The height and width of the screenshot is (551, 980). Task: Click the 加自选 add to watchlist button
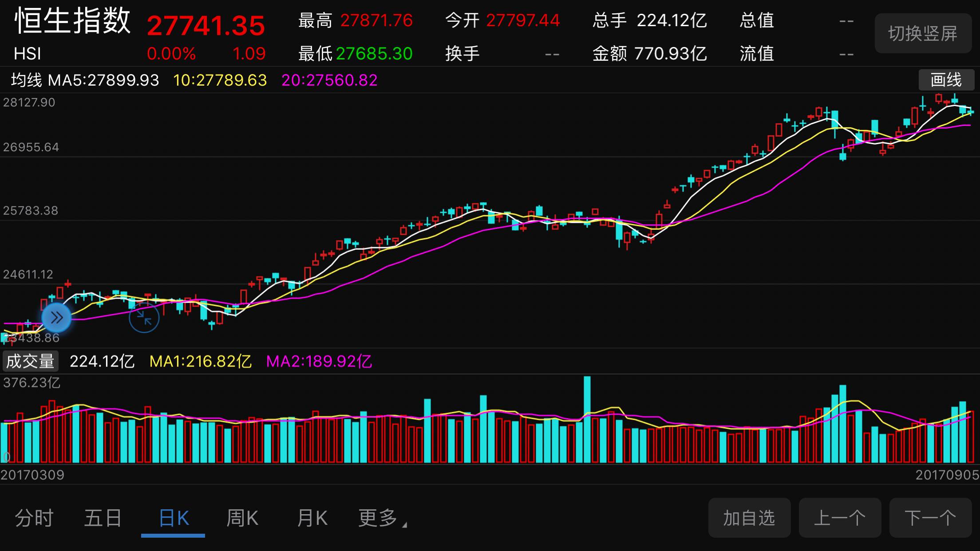pyautogui.click(x=749, y=518)
